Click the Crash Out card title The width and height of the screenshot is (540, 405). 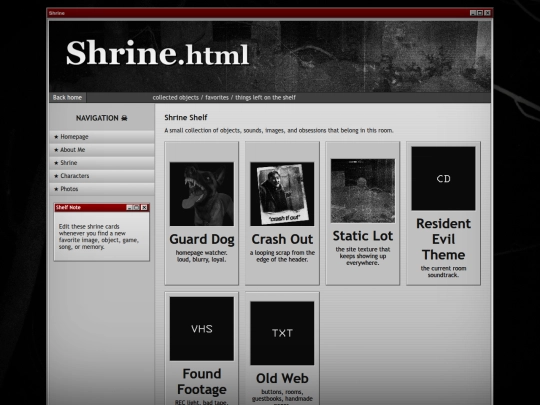click(x=282, y=239)
